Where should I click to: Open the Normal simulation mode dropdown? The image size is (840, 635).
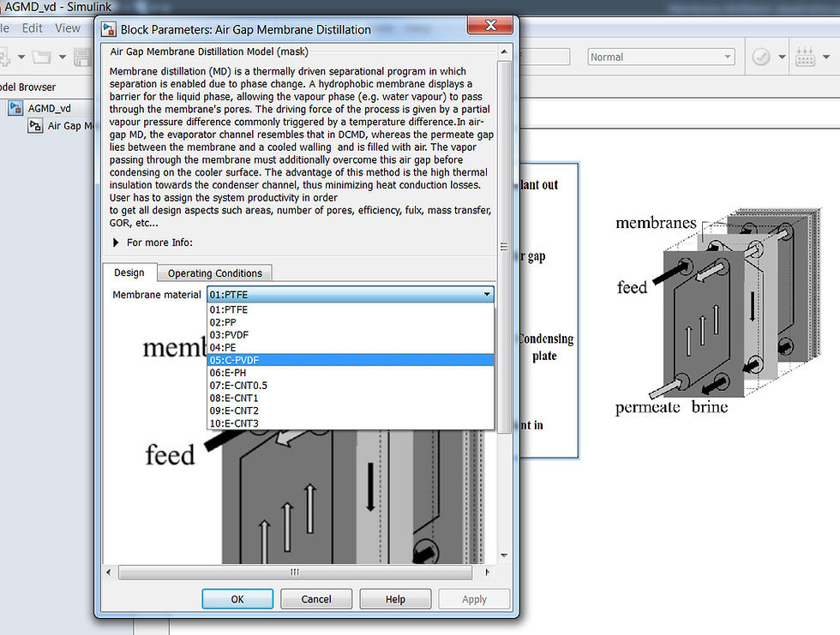point(661,57)
